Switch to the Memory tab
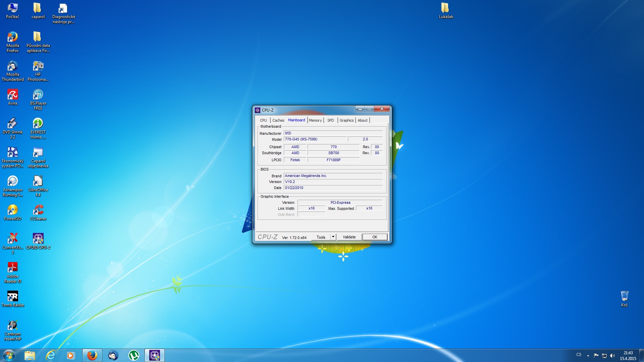The width and height of the screenshot is (644, 362). [315, 120]
